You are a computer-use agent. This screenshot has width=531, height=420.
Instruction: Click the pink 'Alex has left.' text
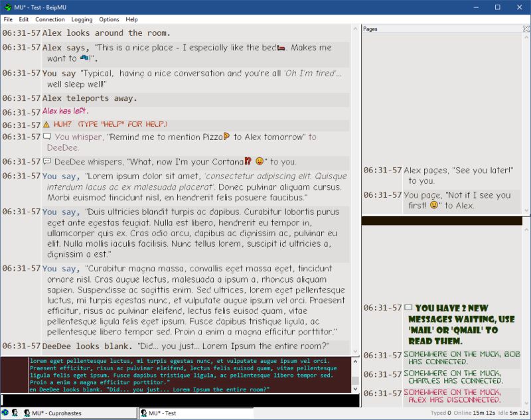click(x=65, y=111)
